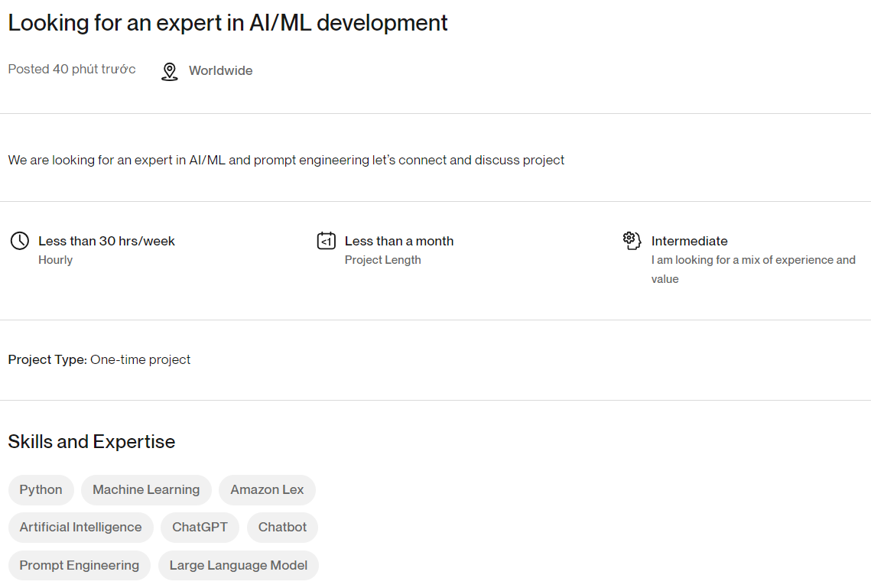Choose the ChatGPT skill tag
The image size is (871, 588).
tap(200, 528)
